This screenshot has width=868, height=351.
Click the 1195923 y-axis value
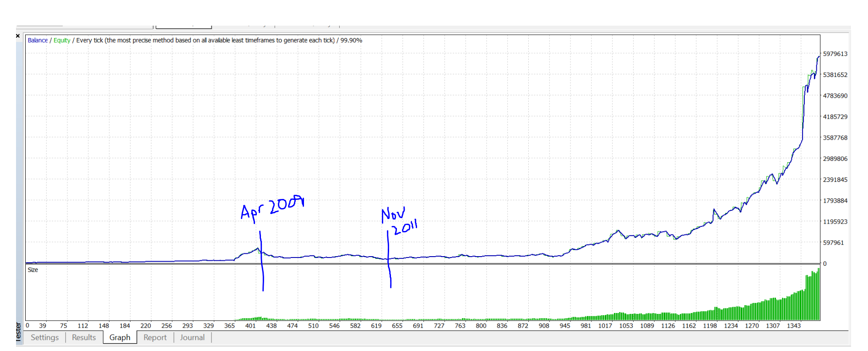click(835, 222)
